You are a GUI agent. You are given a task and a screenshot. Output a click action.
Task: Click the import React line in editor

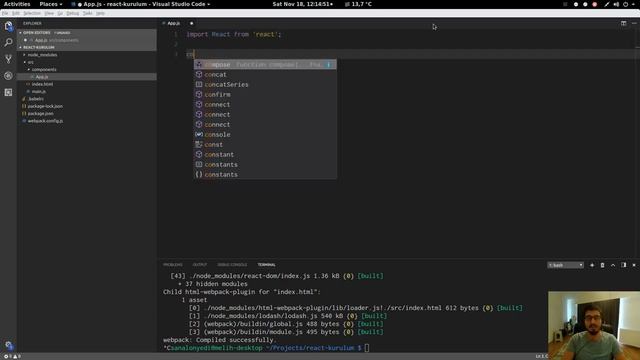point(234,34)
